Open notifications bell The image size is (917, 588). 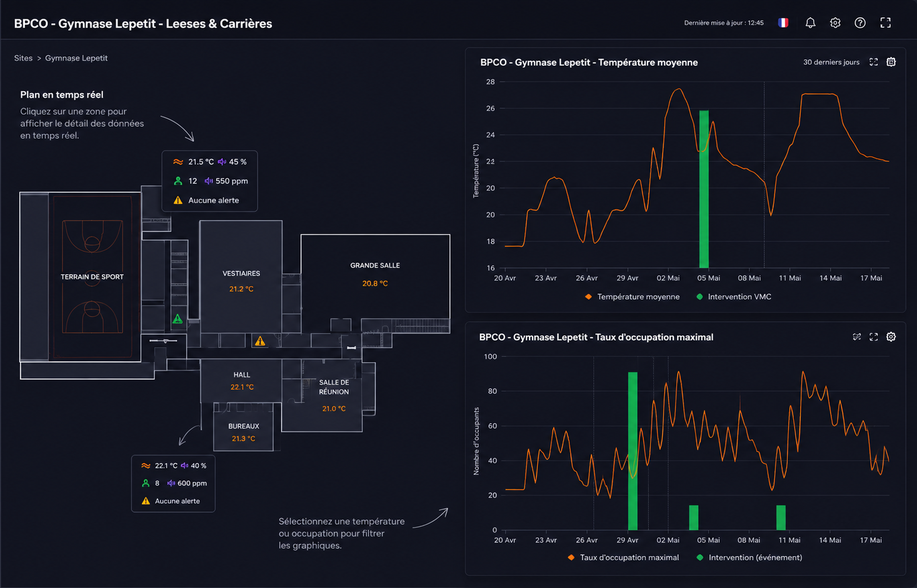coord(810,22)
